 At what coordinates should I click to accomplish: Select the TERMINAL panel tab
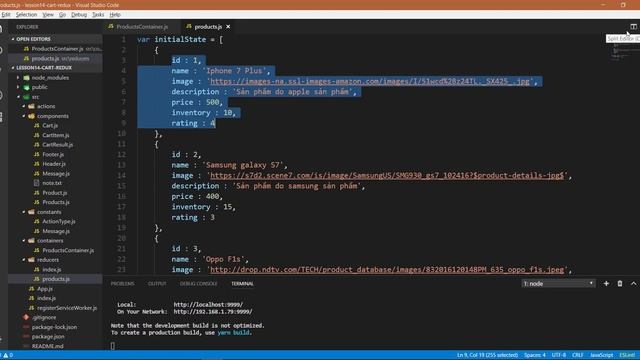click(242, 284)
